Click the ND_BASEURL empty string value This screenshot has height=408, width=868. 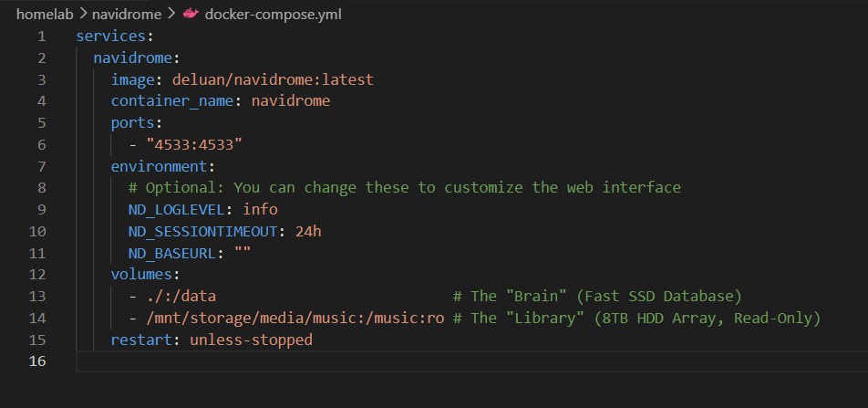[243, 253]
